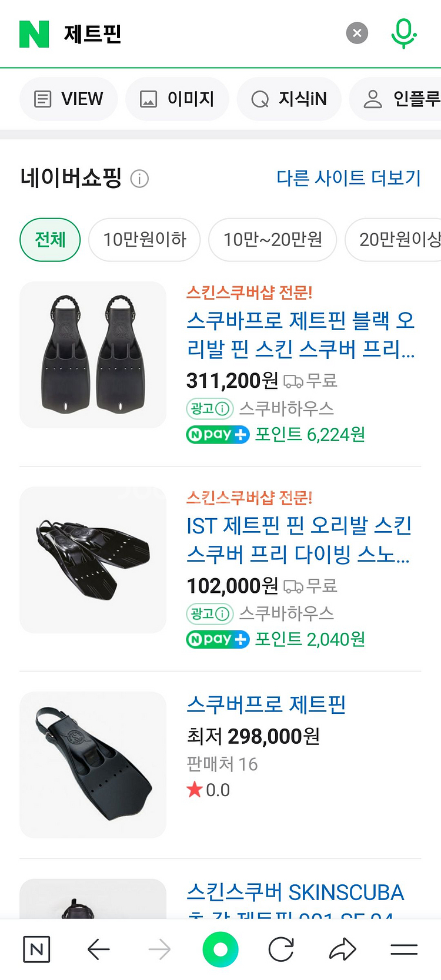
Task: Clear the search text with the X icon
Action: pos(357,33)
